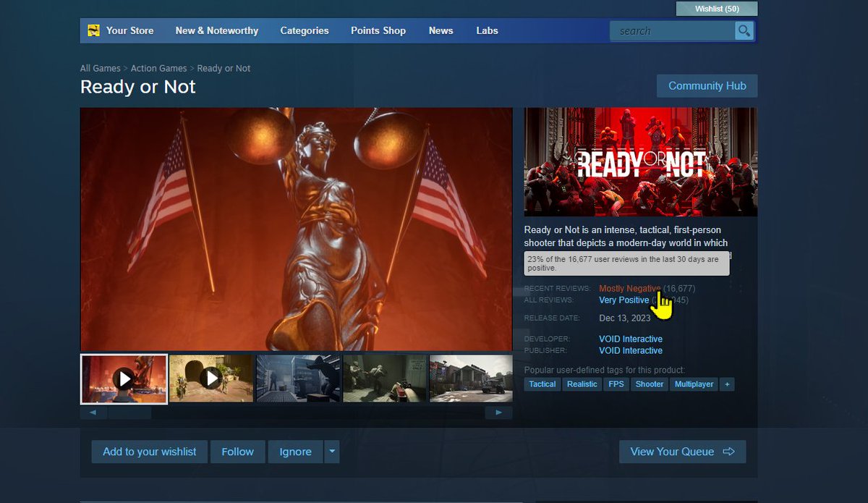Select the Realistic tag

(x=582, y=384)
